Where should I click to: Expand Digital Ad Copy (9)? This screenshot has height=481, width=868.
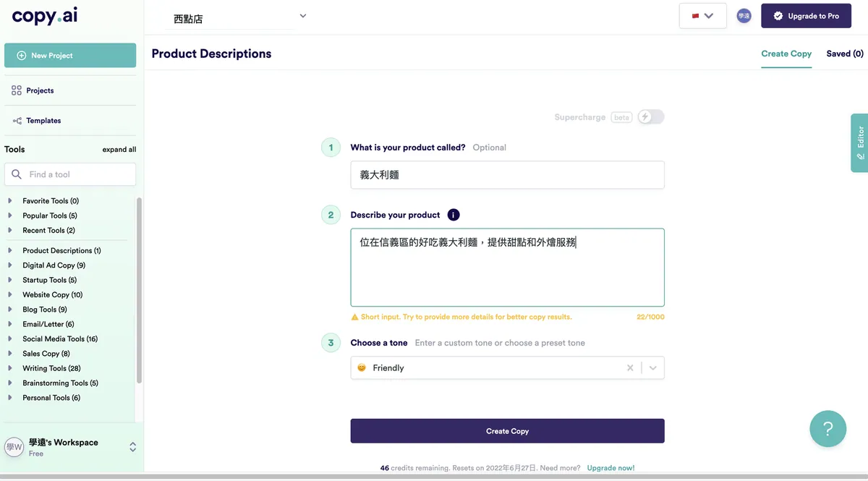point(54,265)
